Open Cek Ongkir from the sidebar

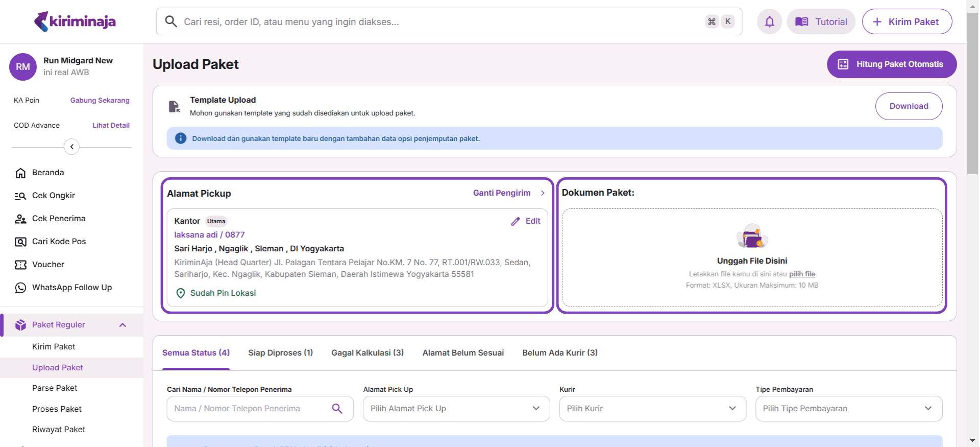click(x=53, y=196)
